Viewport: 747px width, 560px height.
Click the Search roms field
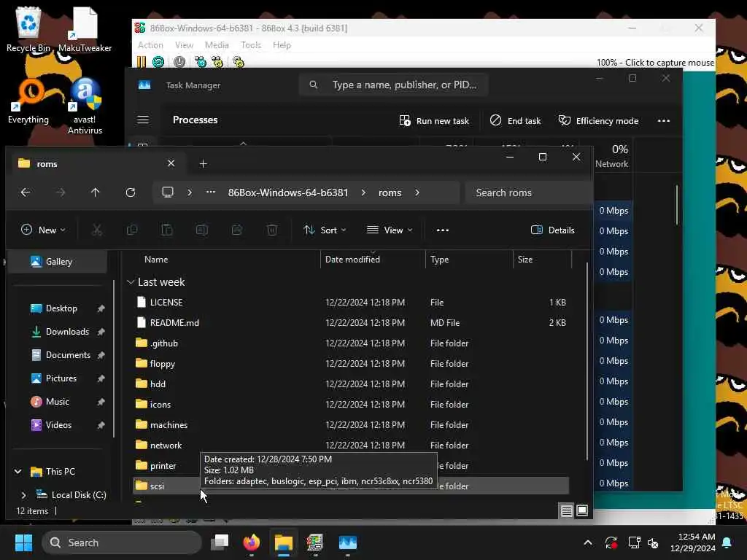529,192
